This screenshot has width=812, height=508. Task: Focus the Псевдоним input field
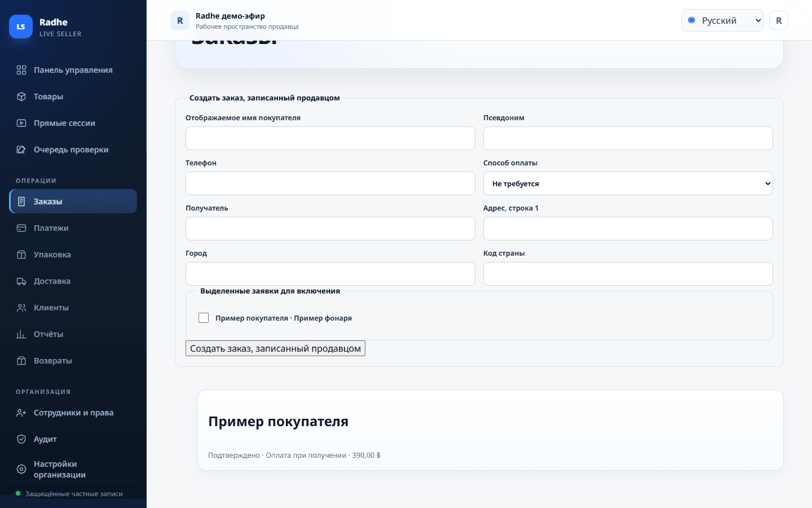coord(628,138)
